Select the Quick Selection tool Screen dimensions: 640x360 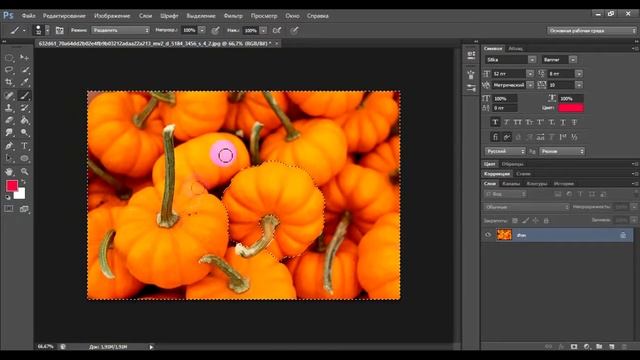click(x=24, y=70)
